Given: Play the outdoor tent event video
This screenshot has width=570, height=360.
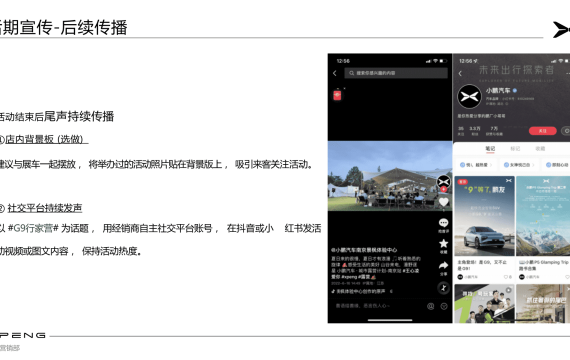Looking at the screenshot, I should tap(390, 176).
